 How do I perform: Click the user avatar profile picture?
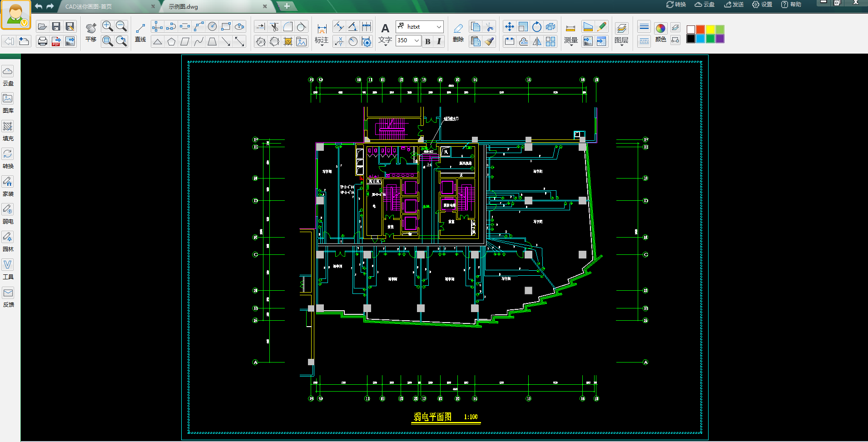pyautogui.click(x=15, y=15)
